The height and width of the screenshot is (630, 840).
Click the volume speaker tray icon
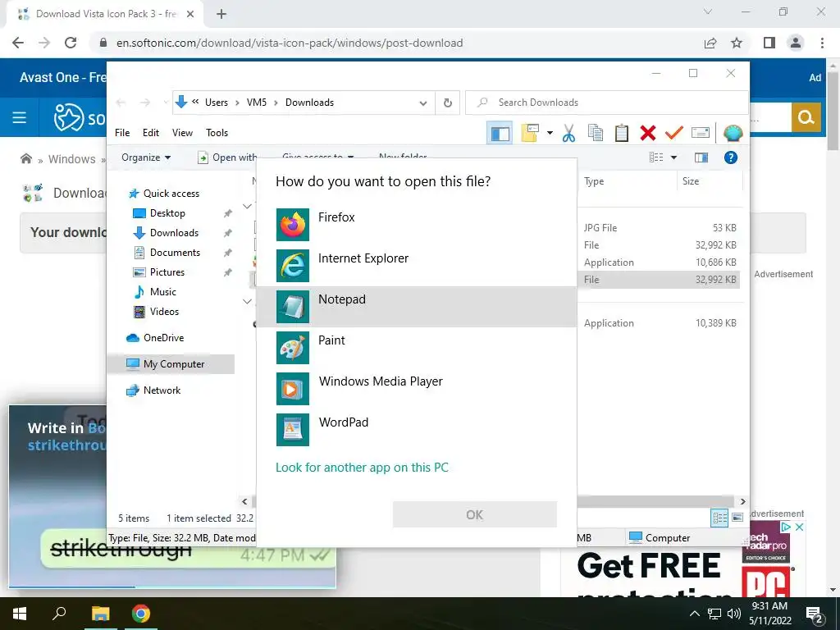tap(733, 614)
